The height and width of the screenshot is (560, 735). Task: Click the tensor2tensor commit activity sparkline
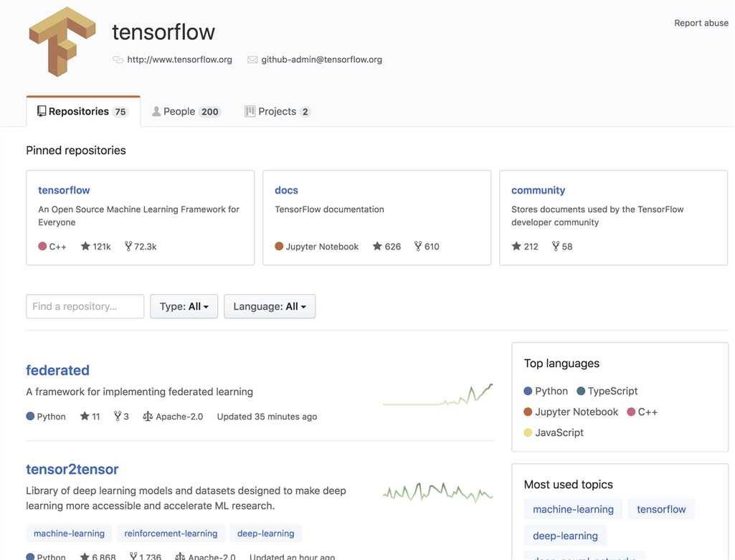[x=438, y=493]
